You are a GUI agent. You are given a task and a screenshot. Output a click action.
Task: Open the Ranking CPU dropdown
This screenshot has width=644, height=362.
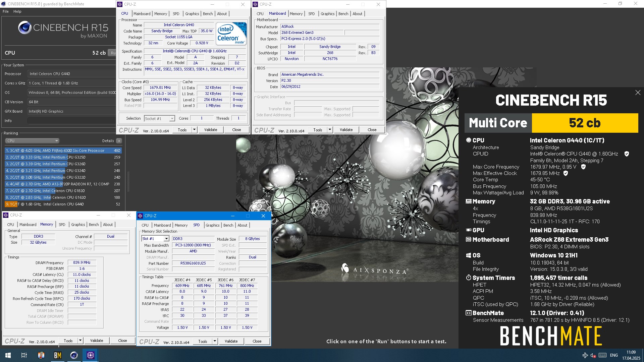point(32,141)
